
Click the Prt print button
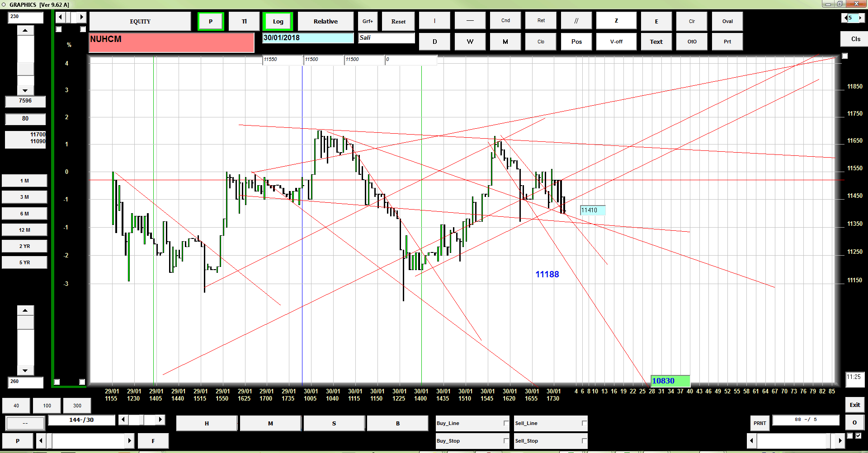point(727,42)
